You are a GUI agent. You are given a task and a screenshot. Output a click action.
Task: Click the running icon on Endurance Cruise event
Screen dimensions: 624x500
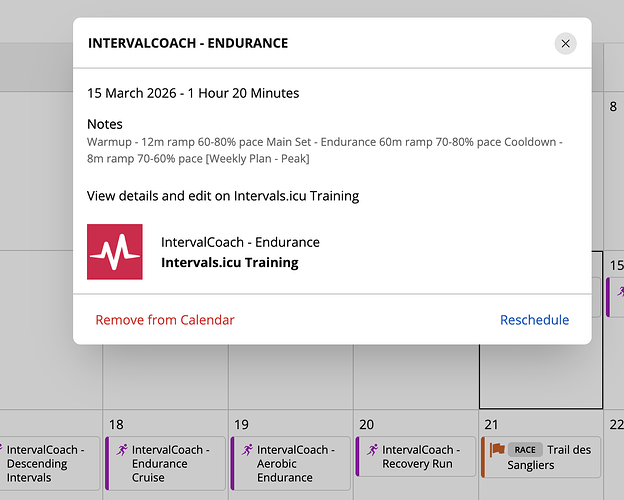[122, 450]
